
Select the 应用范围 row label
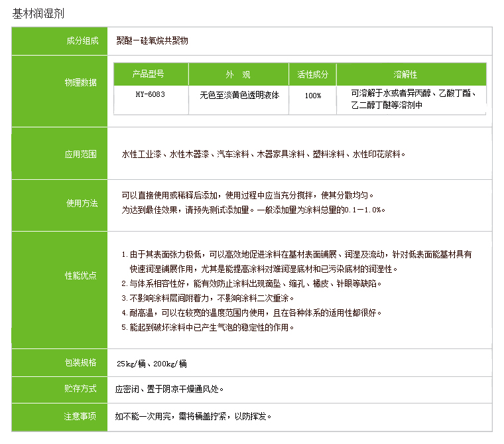coord(81,154)
